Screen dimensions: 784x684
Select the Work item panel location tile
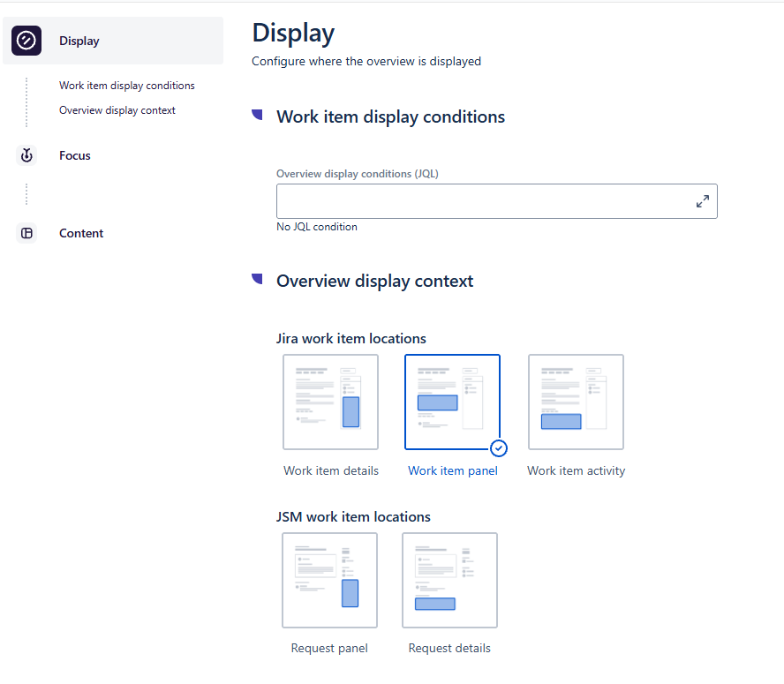[452, 402]
